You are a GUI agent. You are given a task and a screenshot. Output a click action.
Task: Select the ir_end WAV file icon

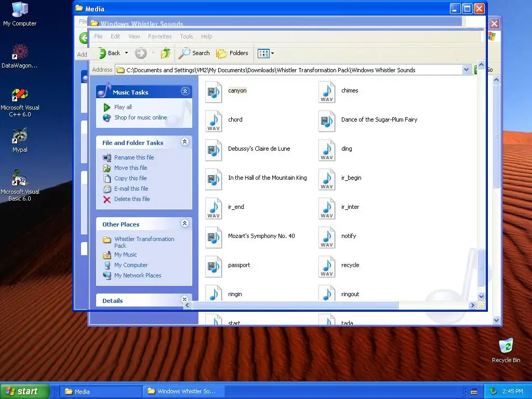coord(214,208)
